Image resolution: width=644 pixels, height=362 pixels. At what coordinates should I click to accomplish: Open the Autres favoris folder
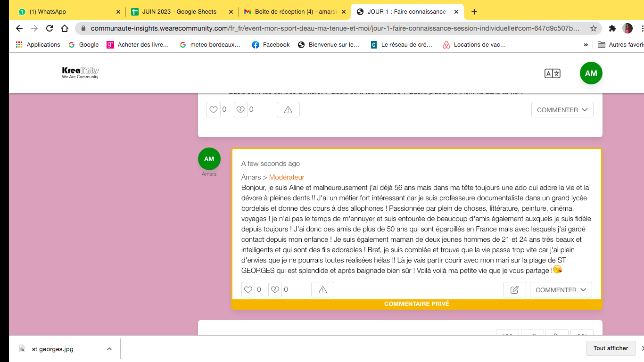click(620, 45)
